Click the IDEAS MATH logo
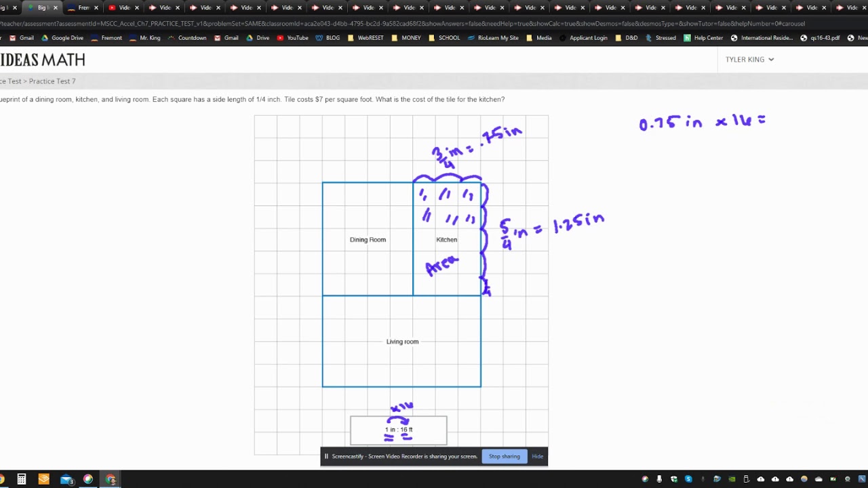868x488 pixels. point(43,60)
